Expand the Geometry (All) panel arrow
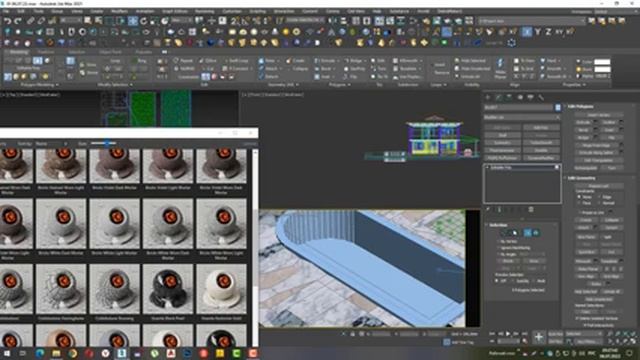The image size is (640, 360). click(298, 85)
